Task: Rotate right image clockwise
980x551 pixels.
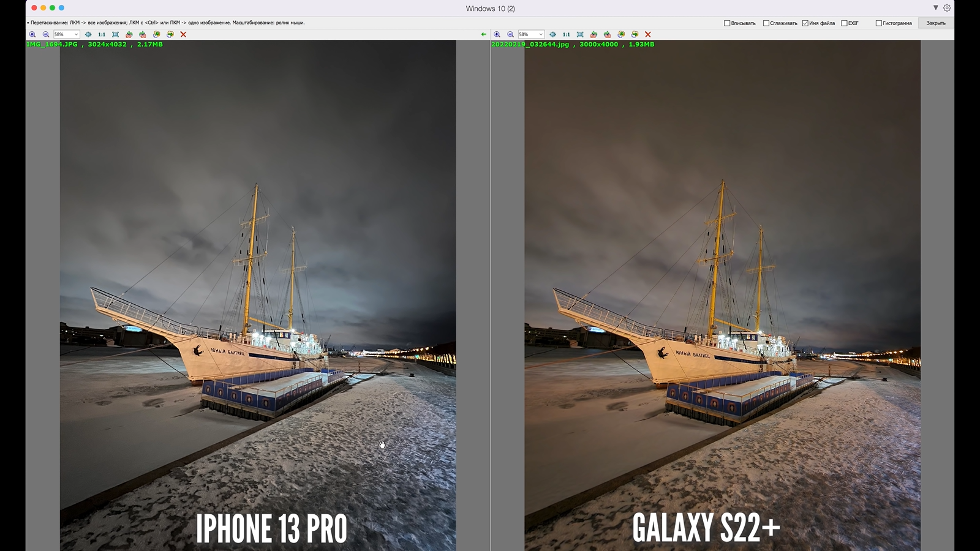Action: [x=607, y=34]
